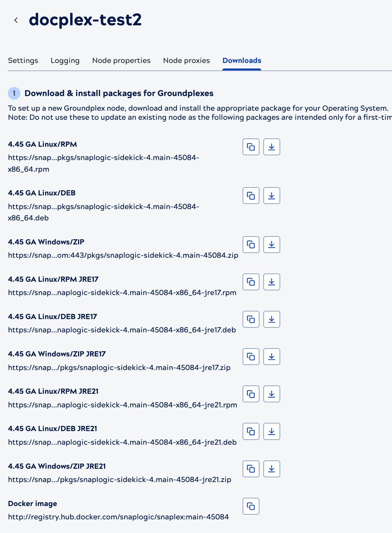
Task: Go back using the arrow beside docplex-test2
Action: tap(16, 20)
